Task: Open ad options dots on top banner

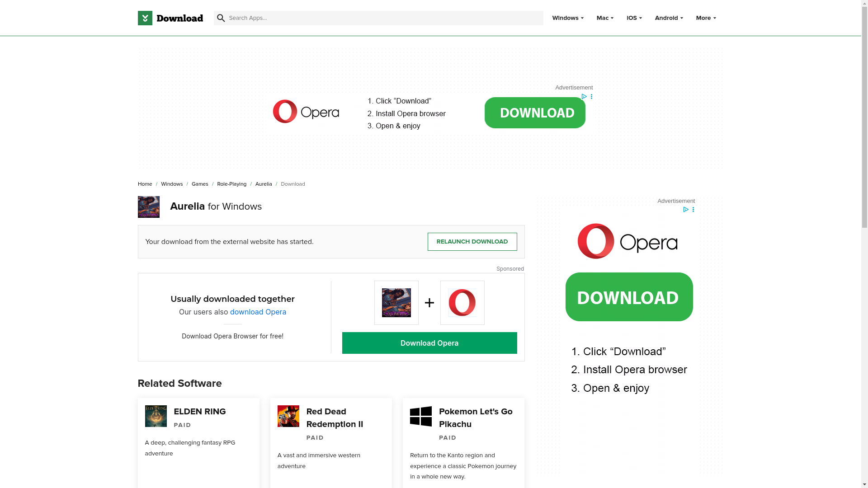Action: (x=591, y=97)
